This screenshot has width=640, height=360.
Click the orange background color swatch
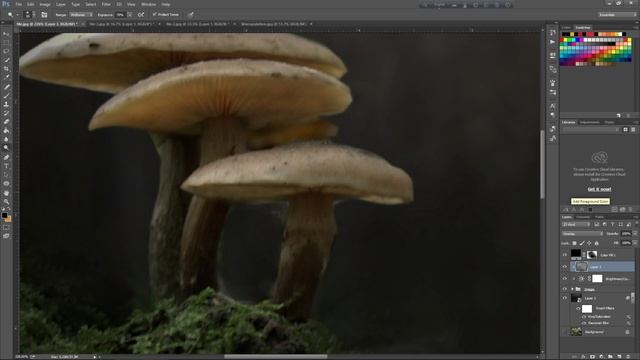pyautogui.click(x=9, y=219)
